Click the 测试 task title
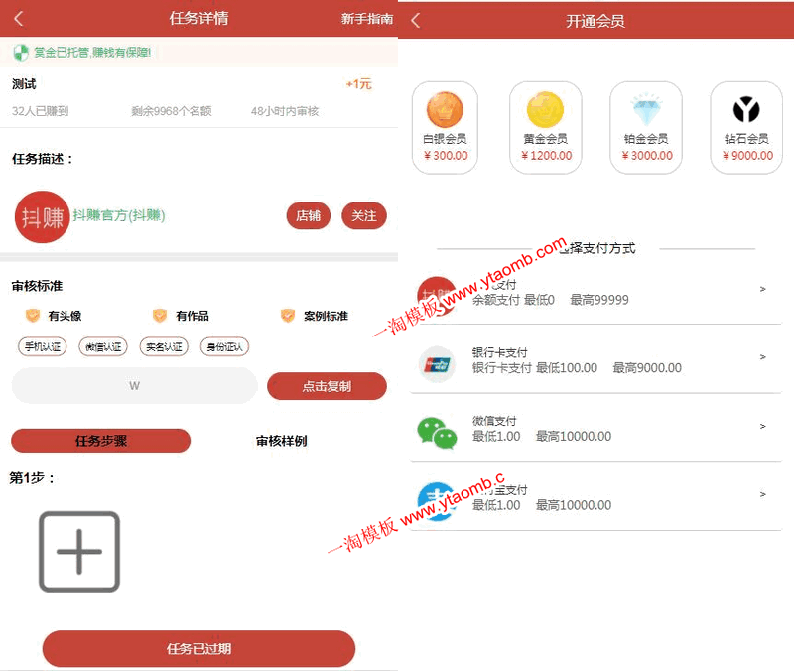This screenshot has width=794, height=672. (24, 84)
